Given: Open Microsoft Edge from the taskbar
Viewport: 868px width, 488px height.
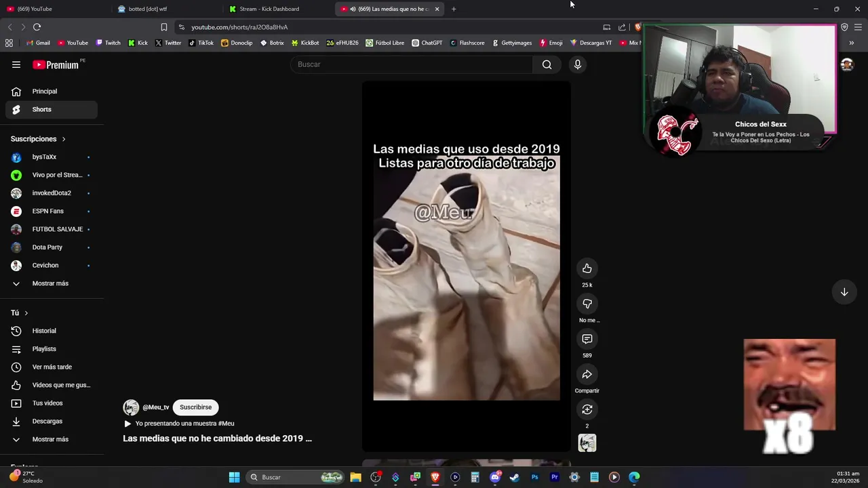Looking at the screenshot, I should coord(634,477).
